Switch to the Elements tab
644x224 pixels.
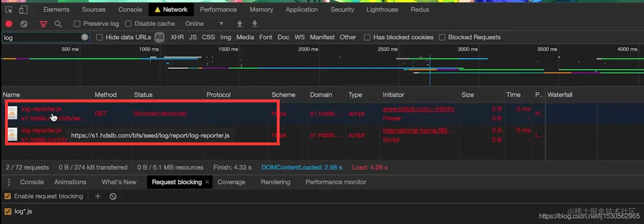coord(56,9)
